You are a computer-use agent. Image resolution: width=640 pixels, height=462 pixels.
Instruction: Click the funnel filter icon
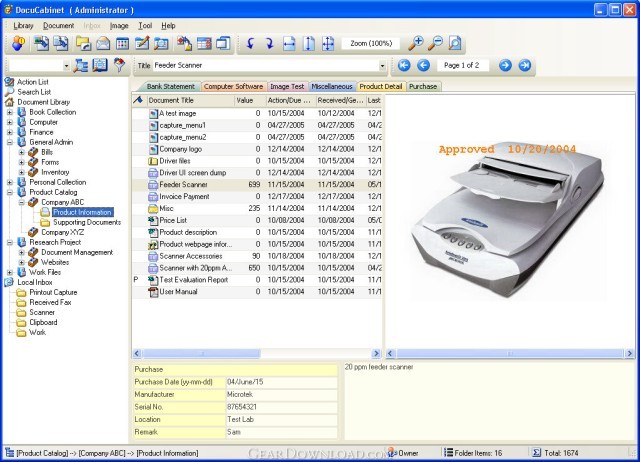(x=119, y=65)
